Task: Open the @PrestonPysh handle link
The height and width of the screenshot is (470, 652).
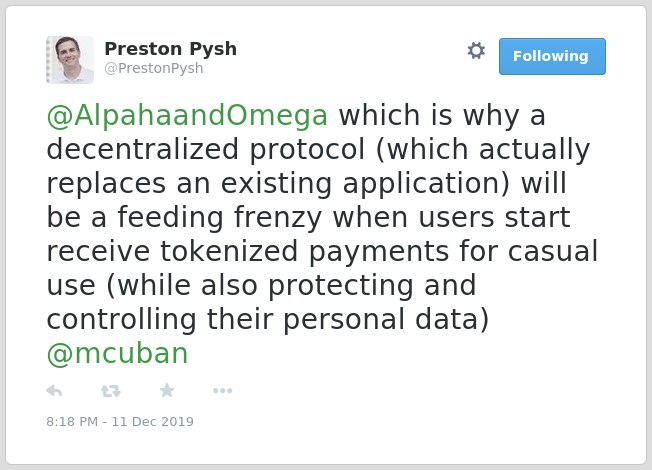Action: tap(154, 68)
